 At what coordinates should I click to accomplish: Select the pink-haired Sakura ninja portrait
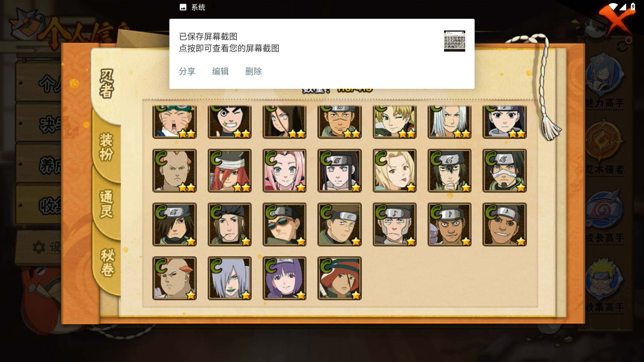284,171
